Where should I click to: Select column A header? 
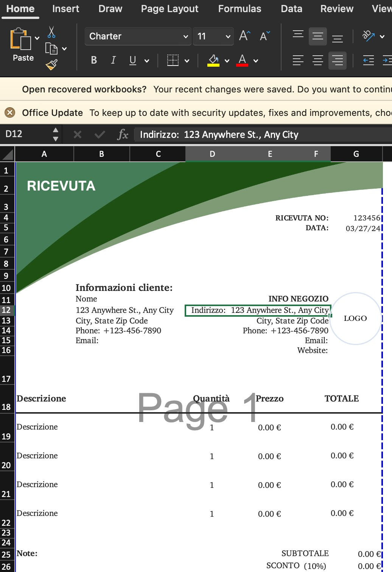pos(44,154)
